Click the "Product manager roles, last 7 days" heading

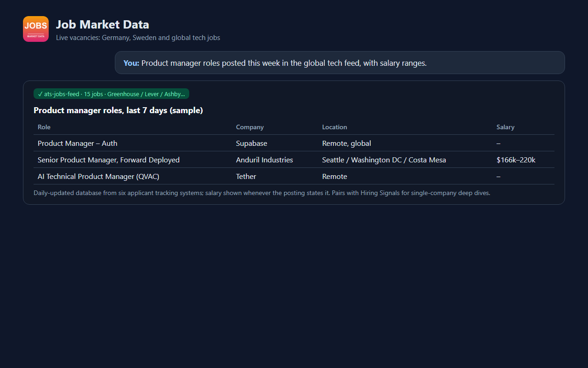coord(118,110)
